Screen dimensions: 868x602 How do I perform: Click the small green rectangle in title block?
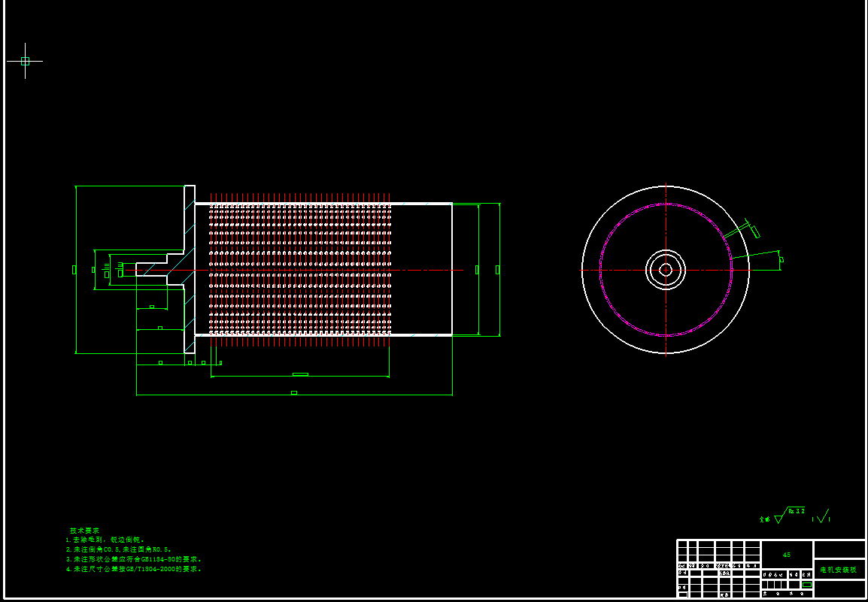point(807,584)
